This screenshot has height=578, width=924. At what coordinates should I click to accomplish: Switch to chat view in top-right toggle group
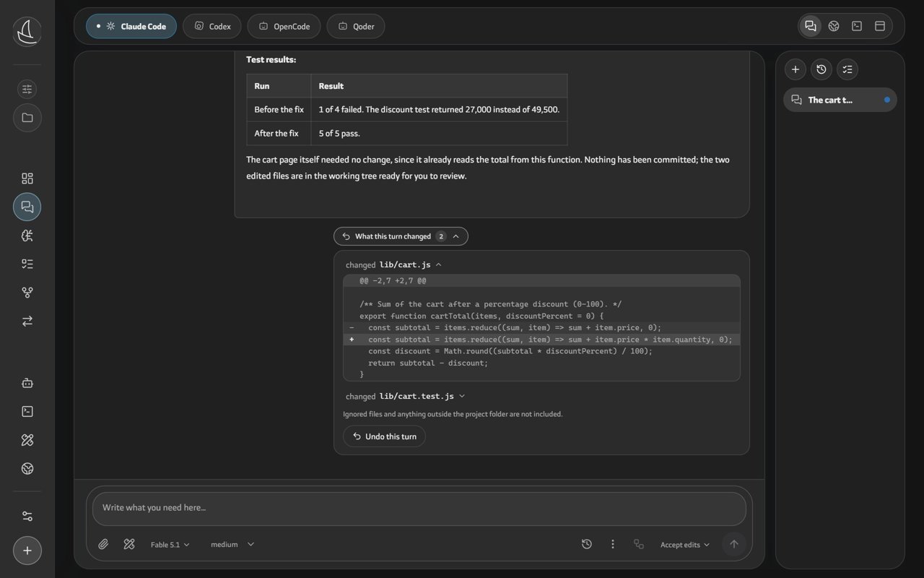[811, 26]
